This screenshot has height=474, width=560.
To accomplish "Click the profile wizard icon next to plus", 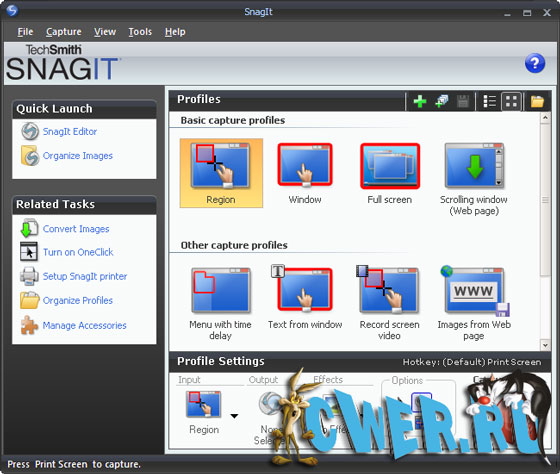I will pos(442,101).
